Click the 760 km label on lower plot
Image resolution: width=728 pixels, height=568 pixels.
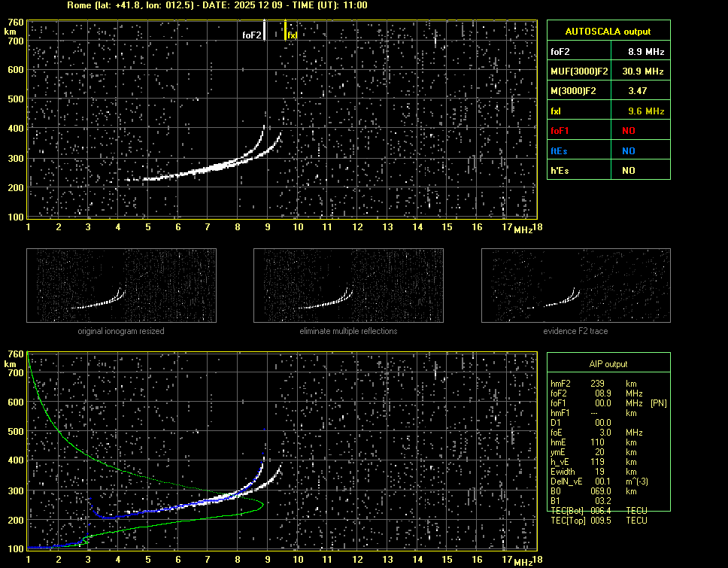tap(14, 354)
